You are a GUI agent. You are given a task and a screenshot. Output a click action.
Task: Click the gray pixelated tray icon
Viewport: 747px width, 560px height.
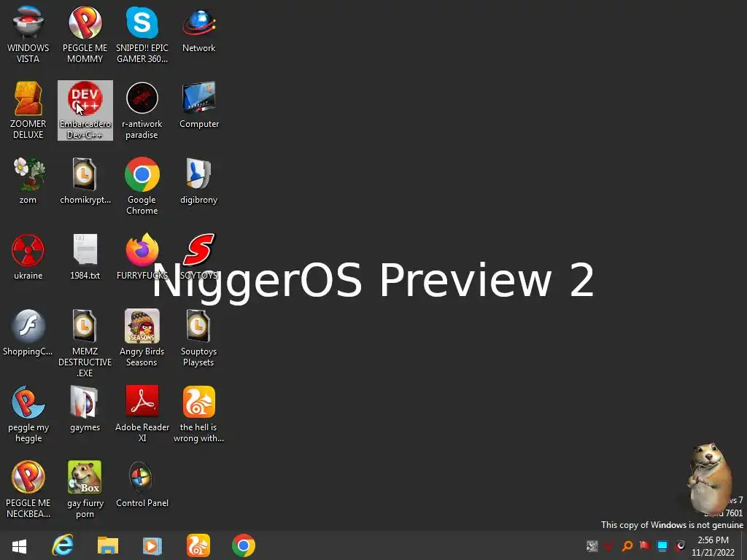[x=592, y=545]
